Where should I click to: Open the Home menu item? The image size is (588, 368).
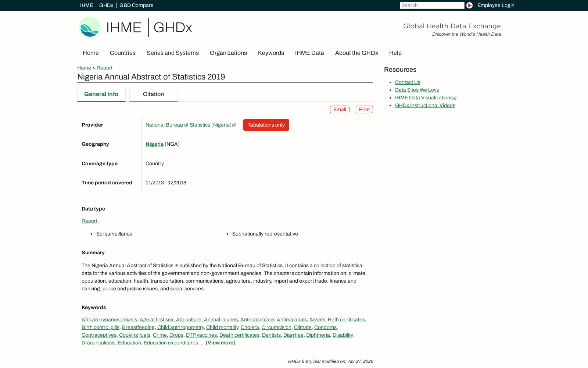point(91,53)
